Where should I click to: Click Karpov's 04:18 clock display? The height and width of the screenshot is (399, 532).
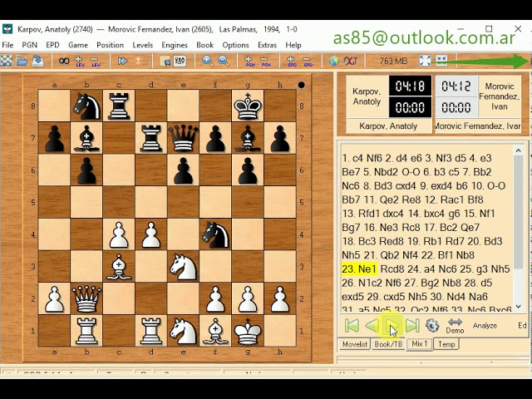coord(410,86)
